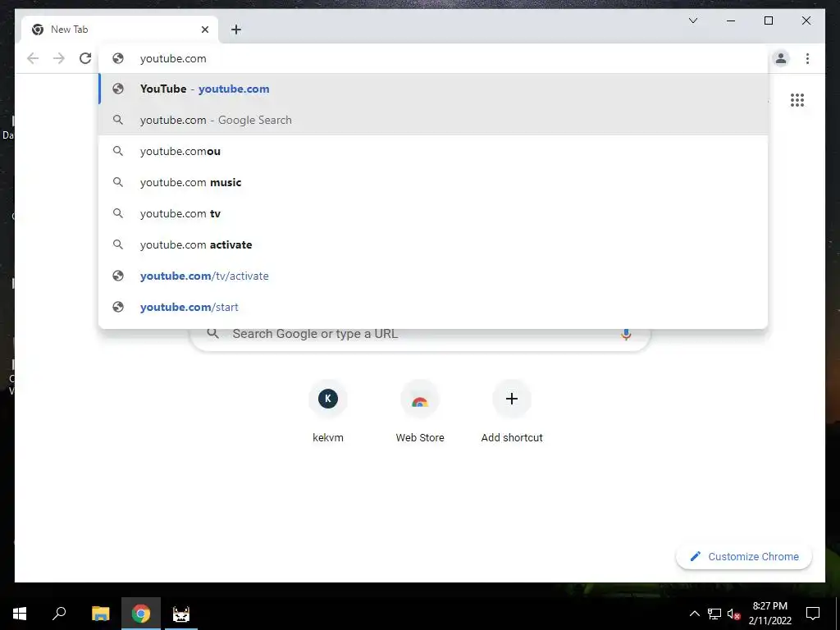Open the Google apps grid
Image resolution: width=840 pixels, height=630 pixels.
(x=797, y=100)
